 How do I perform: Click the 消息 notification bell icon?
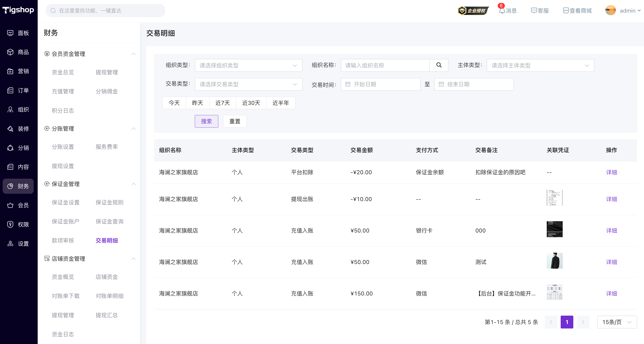502,11
